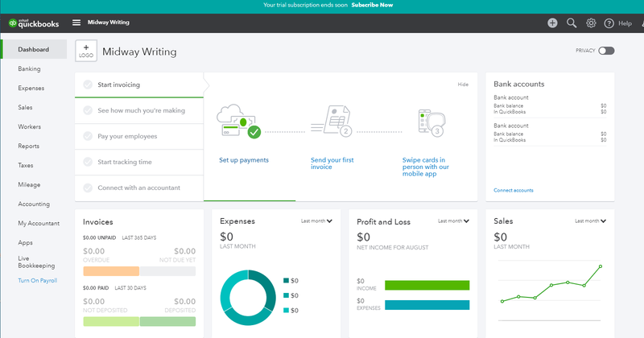
Task: Click the Send your first invoice illustration
Action: pyautogui.click(x=332, y=122)
